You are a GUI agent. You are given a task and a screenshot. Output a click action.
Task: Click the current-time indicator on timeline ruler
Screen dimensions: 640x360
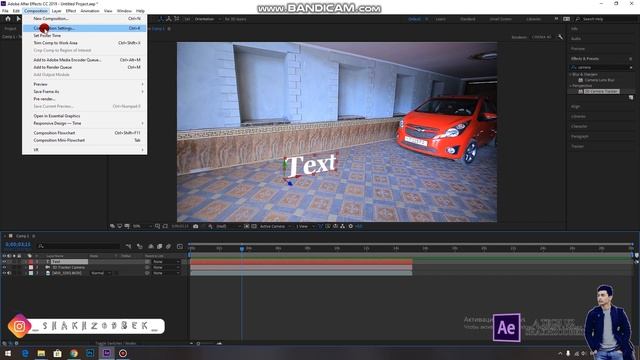click(x=242, y=248)
